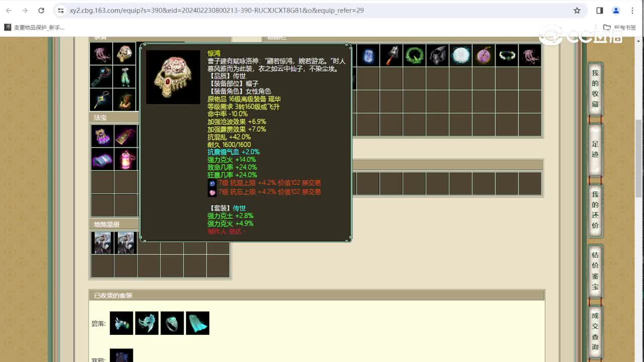Click the jeweled hat equipment icon
This screenshot has width=644, height=362.
point(124,54)
